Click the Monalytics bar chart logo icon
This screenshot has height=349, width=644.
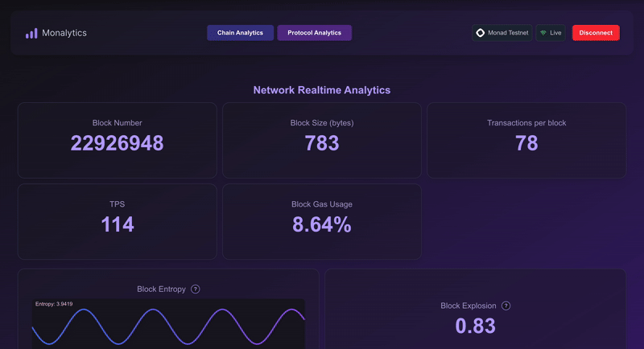[x=31, y=33]
